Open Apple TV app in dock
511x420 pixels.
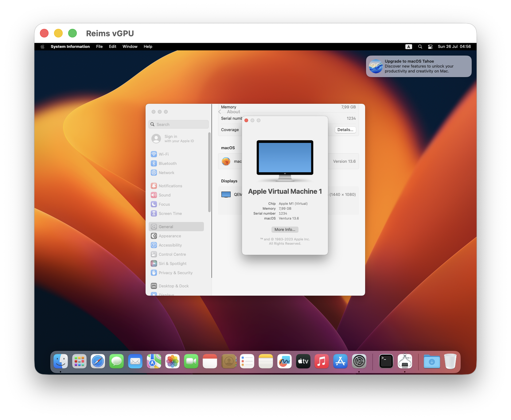[303, 361]
